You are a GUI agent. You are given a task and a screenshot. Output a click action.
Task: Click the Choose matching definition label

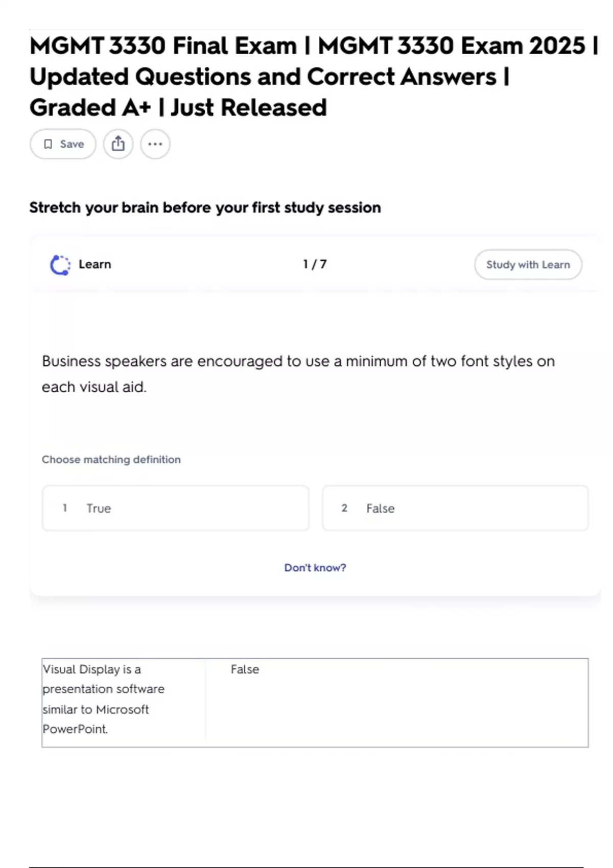pos(111,460)
